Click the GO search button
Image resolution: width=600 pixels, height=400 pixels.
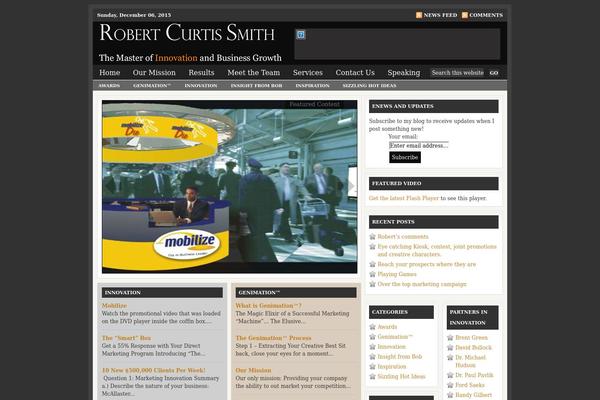[x=494, y=73]
